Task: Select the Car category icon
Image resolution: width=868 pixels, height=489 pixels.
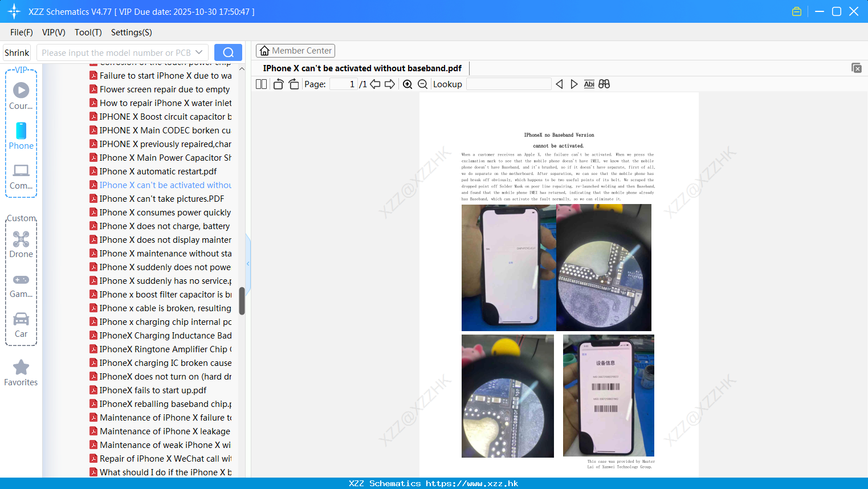Action: pos(21,325)
